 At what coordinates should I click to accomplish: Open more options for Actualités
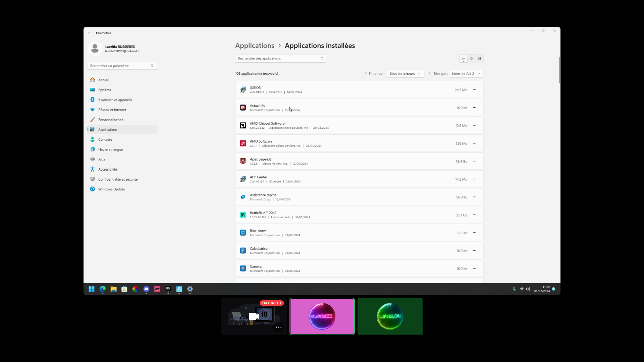coord(474,108)
